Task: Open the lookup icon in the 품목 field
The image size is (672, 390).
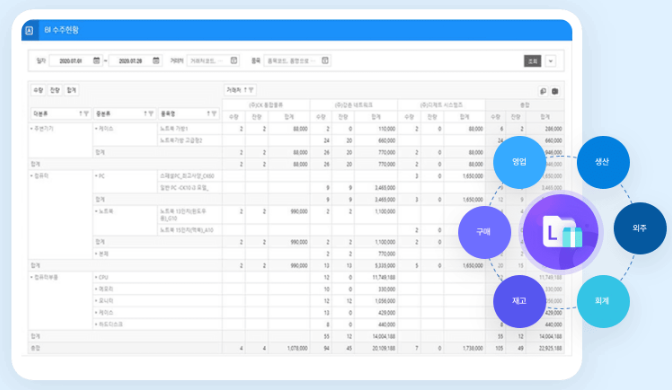Action: (325, 60)
